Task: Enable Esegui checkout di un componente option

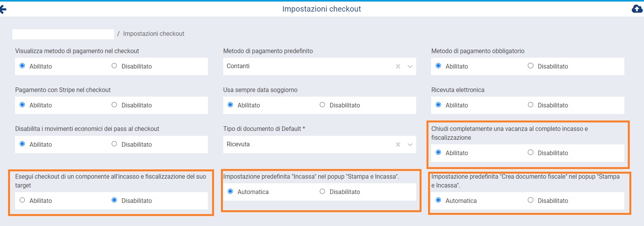Action: click(x=22, y=200)
